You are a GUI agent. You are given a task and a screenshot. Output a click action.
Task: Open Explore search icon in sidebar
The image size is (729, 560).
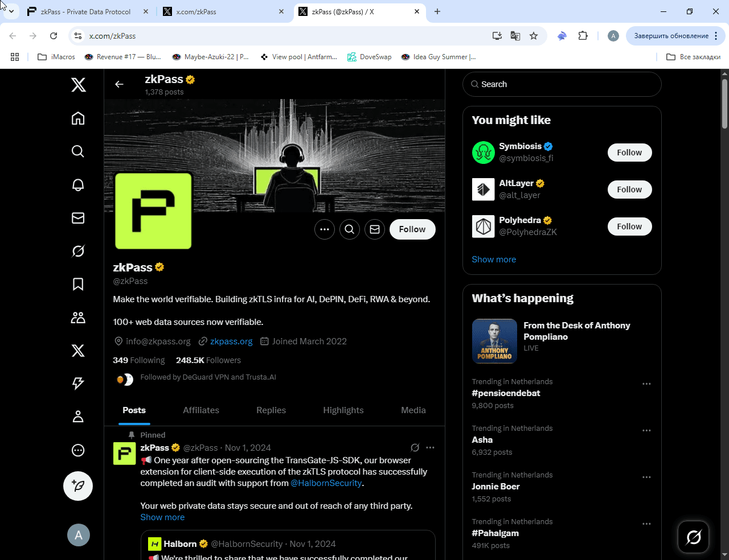pyautogui.click(x=78, y=151)
